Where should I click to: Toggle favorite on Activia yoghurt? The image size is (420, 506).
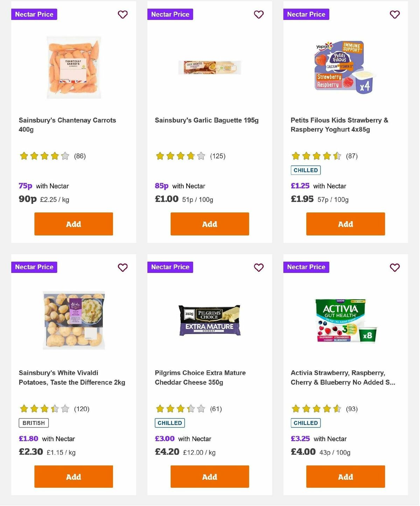(x=394, y=267)
